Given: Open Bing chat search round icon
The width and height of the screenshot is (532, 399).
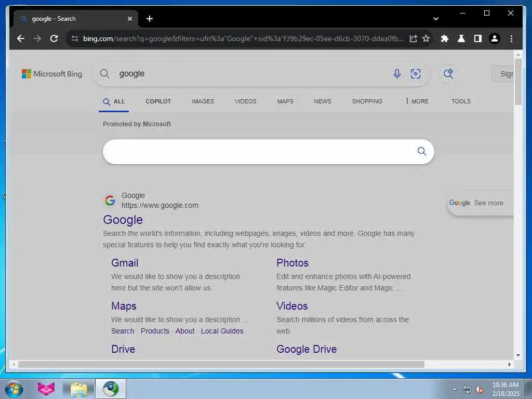Looking at the screenshot, I should pyautogui.click(x=448, y=74).
